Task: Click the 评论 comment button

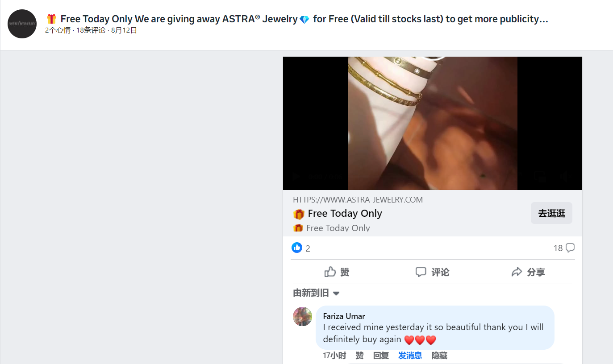Action: pyautogui.click(x=432, y=272)
